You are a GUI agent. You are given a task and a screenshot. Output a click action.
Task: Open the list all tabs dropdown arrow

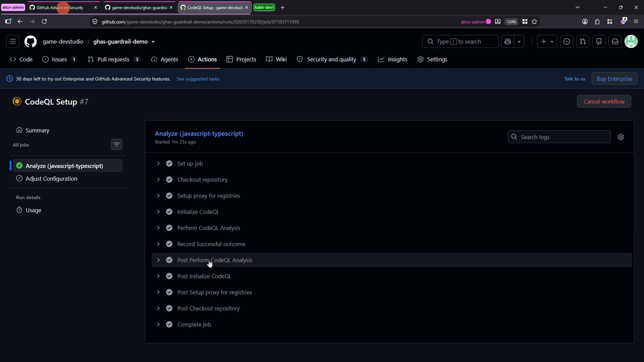click(577, 7)
